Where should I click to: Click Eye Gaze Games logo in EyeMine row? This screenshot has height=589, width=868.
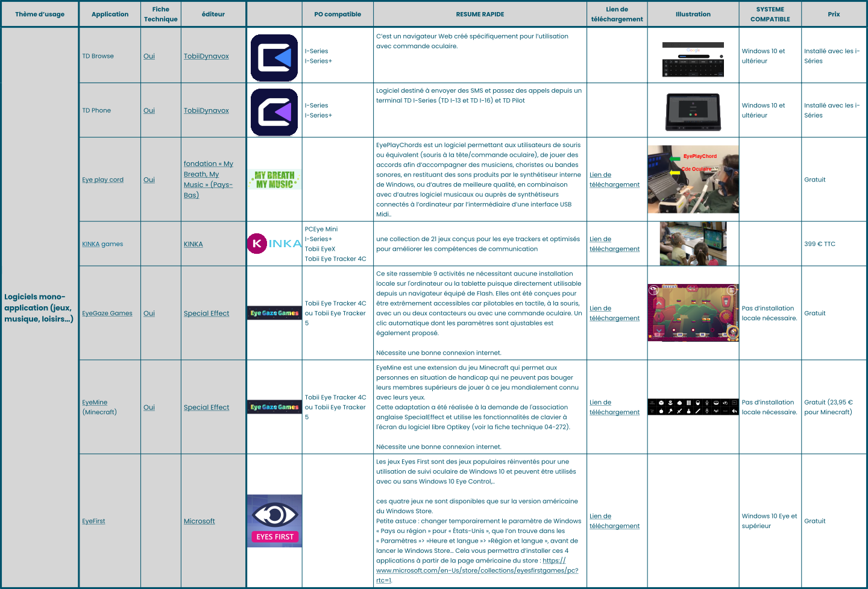(x=274, y=407)
